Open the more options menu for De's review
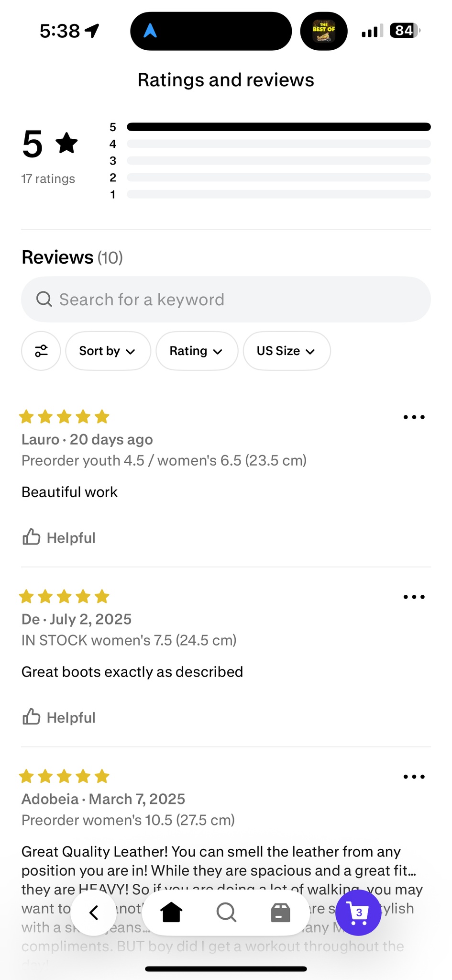The height and width of the screenshot is (980, 452). point(414,597)
